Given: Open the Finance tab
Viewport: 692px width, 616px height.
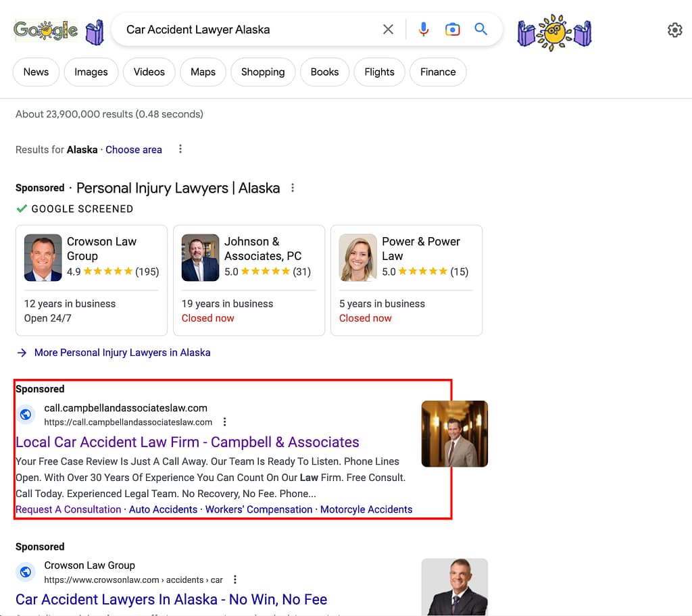Looking at the screenshot, I should pyautogui.click(x=438, y=72).
